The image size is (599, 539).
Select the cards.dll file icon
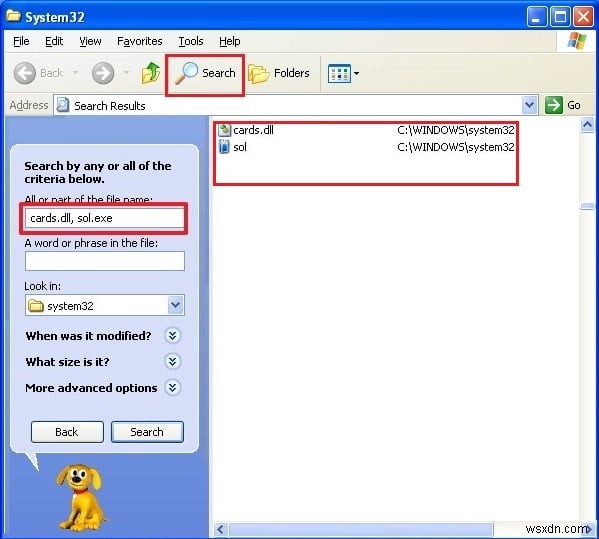[225, 130]
